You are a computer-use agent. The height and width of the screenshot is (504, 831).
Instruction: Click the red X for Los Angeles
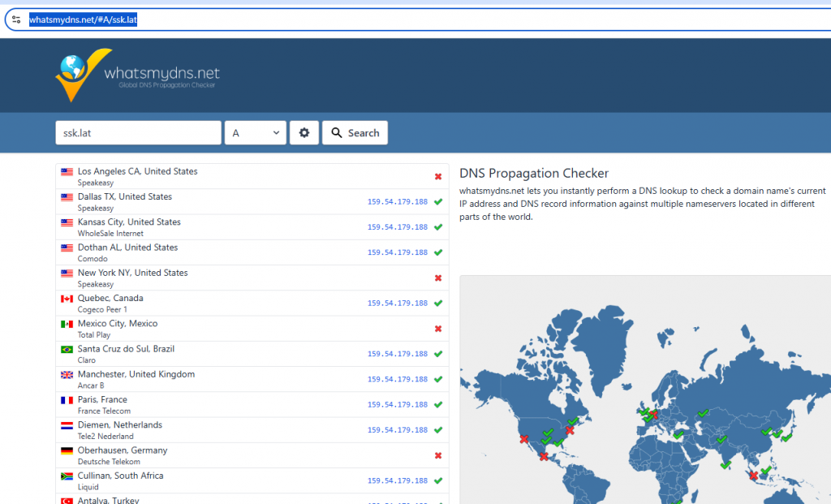pyautogui.click(x=438, y=176)
